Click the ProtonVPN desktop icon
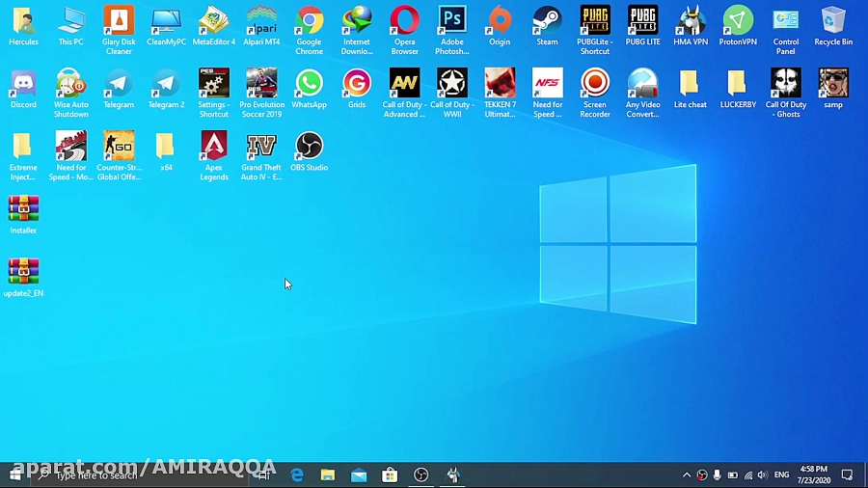Image resolution: width=868 pixels, height=488 pixels. [738, 26]
